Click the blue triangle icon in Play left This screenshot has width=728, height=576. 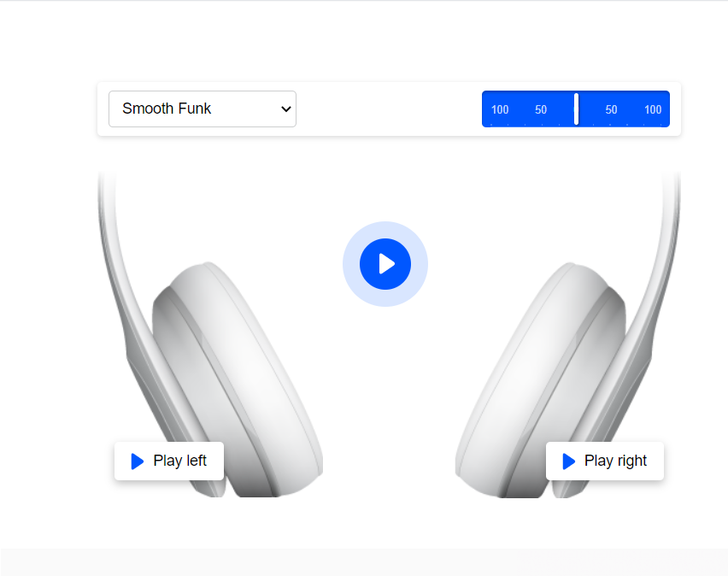tap(138, 461)
